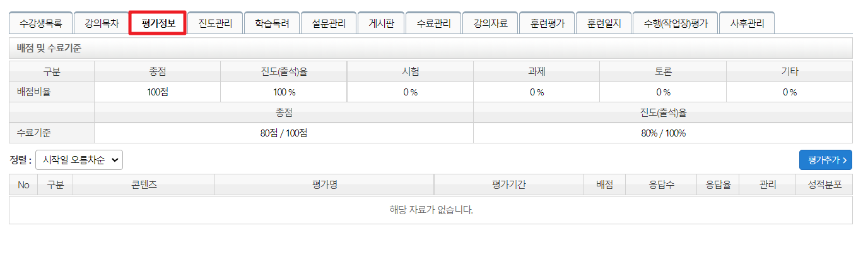Select the 평가정보 tab
The width and height of the screenshot is (868, 254).
coord(158,24)
